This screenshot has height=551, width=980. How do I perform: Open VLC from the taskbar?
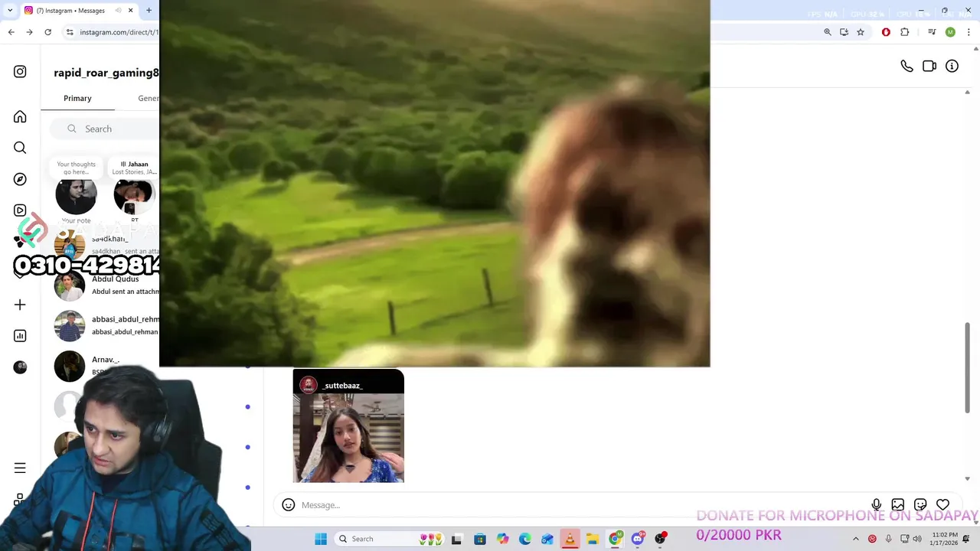(570, 539)
